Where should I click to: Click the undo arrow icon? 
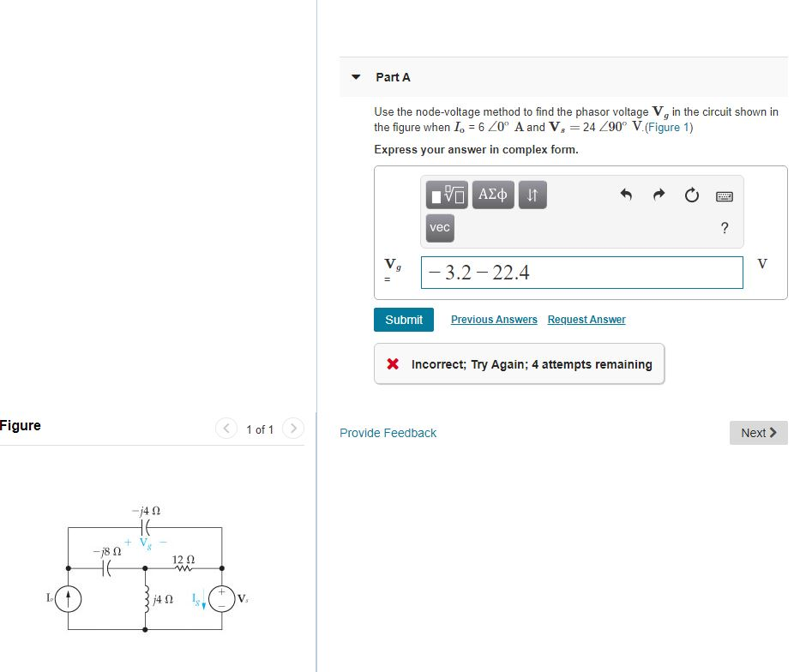click(x=625, y=195)
